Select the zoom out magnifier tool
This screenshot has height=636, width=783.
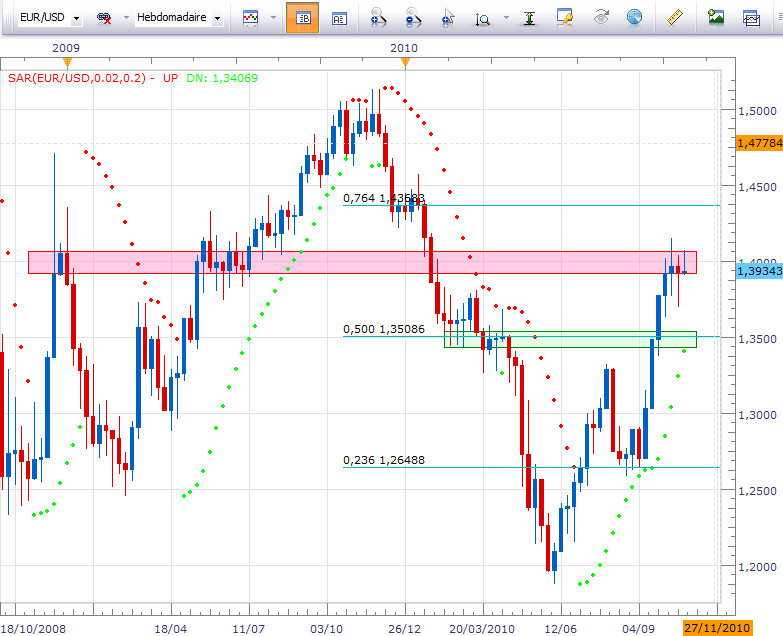[413, 17]
